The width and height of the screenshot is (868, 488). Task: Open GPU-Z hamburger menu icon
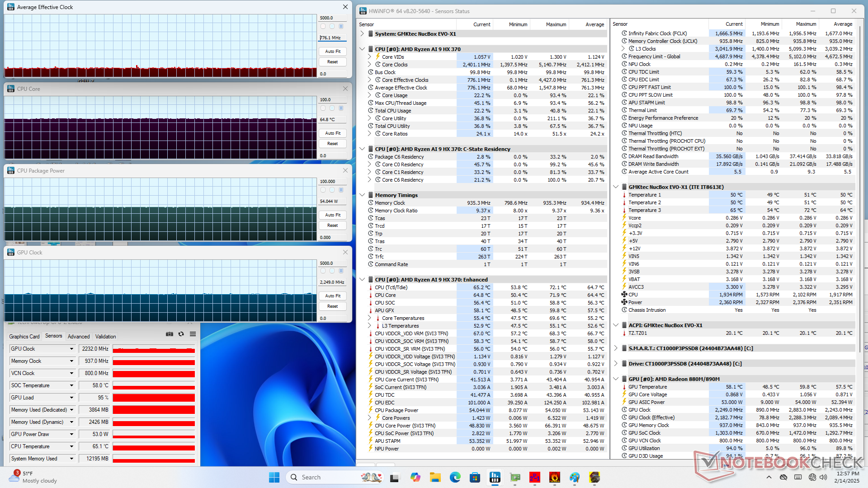[x=193, y=334]
